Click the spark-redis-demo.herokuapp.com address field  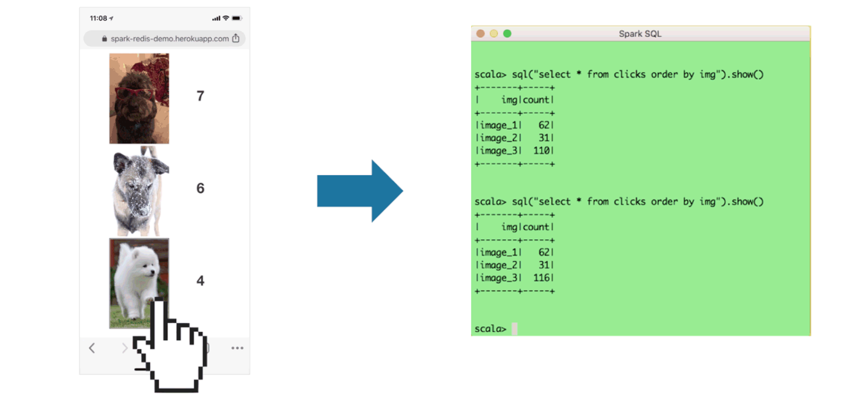tap(164, 38)
